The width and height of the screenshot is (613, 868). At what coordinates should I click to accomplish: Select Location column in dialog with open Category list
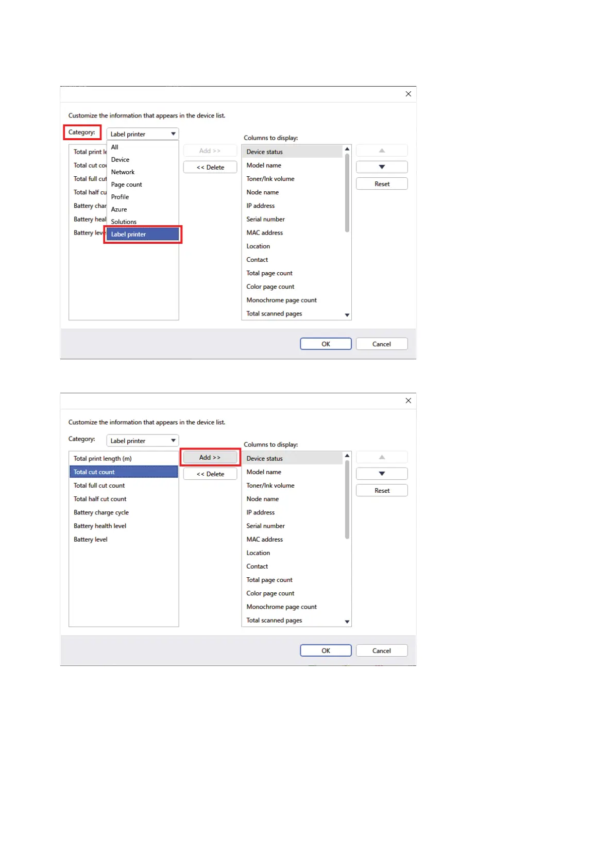293,246
